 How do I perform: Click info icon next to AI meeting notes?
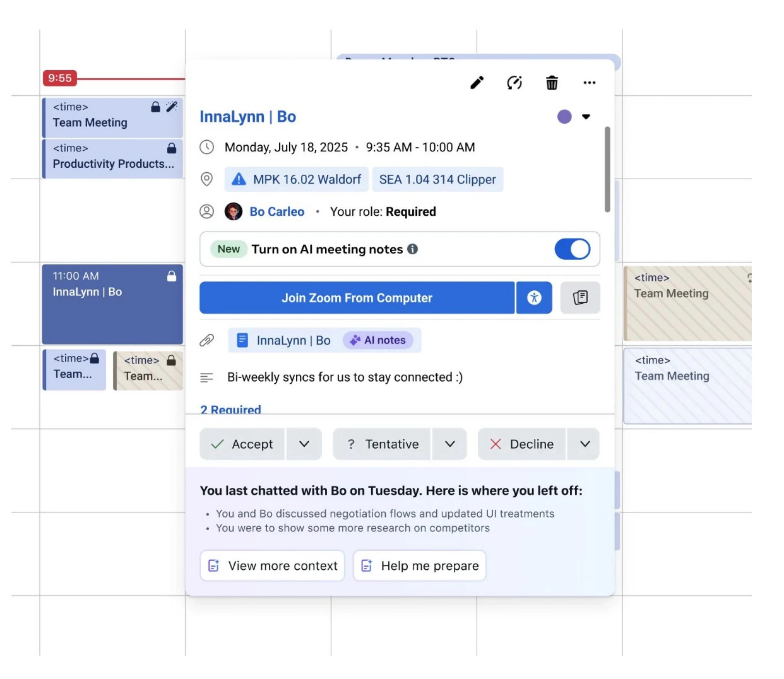(412, 249)
